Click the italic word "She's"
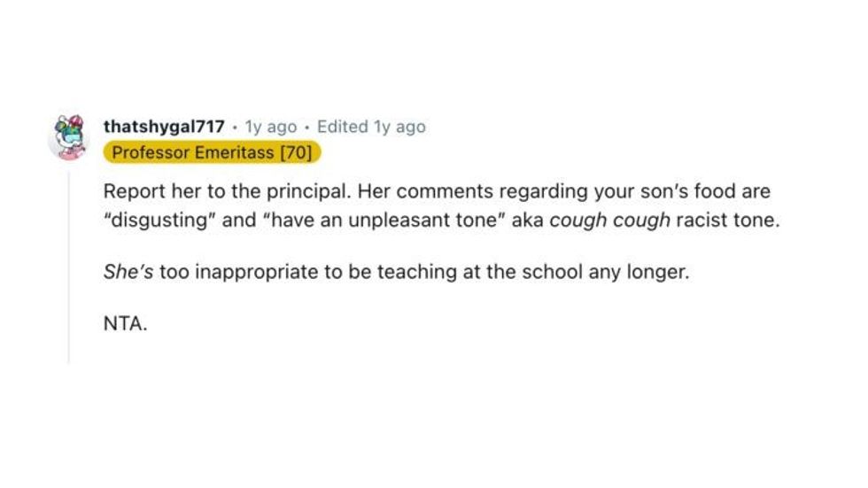This screenshot has width=868, height=488. (x=128, y=272)
